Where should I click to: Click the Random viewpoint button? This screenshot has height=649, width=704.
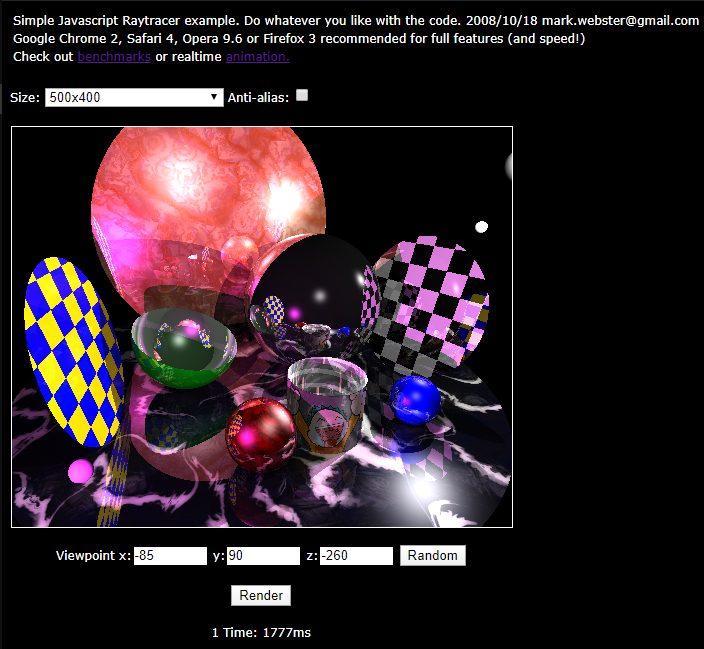[x=433, y=556]
